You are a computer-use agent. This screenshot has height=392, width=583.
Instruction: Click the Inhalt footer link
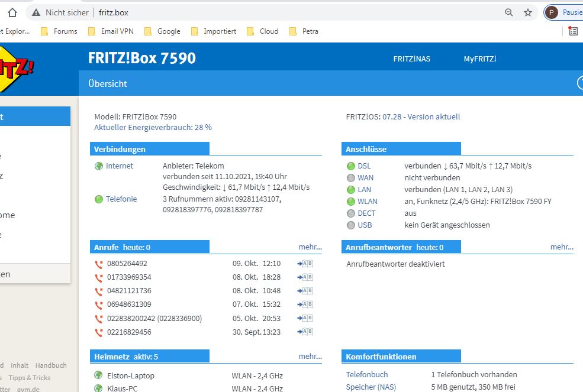(x=20, y=365)
